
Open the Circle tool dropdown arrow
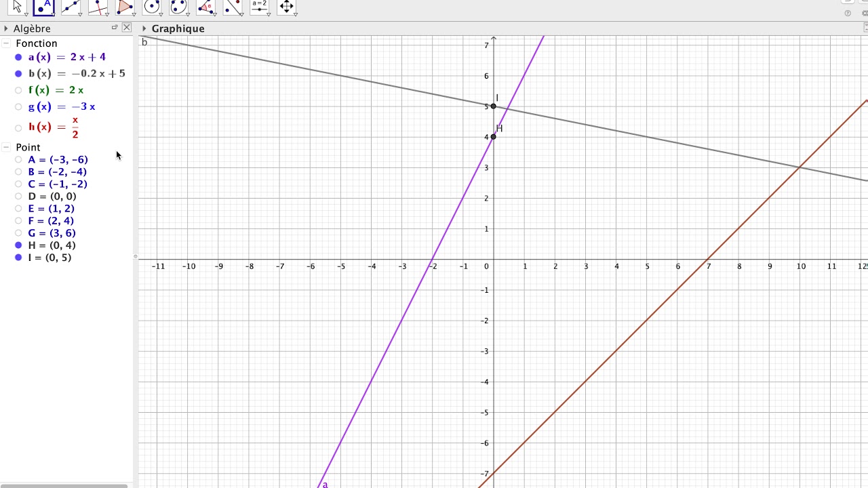(x=161, y=14)
